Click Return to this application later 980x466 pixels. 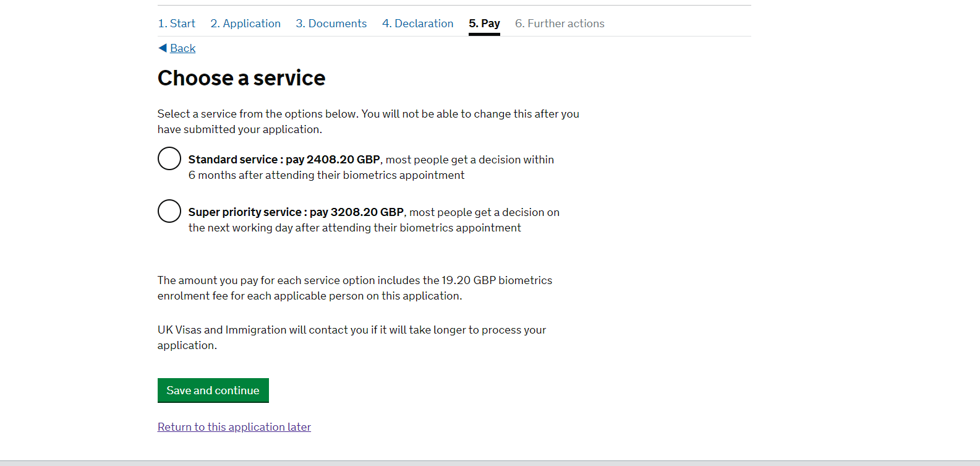coord(234,427)
